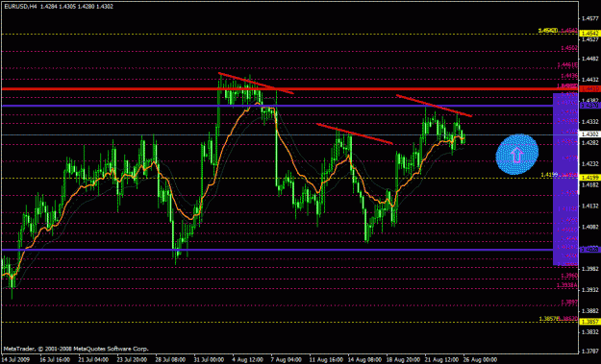The height and width of the screenshot is (364, 601).
Task: Click the 31 Jul 00:00 time label
Action: click(209, 360)
